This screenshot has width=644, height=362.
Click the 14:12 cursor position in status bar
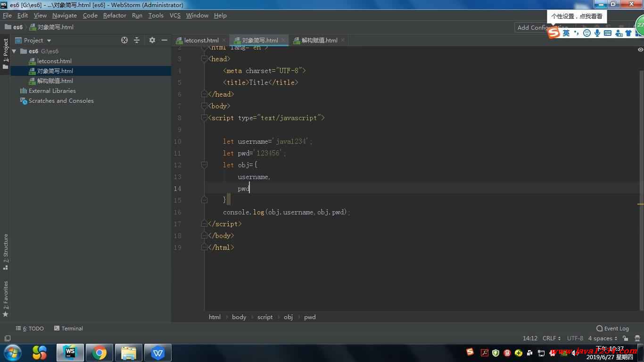coord(530,338)
